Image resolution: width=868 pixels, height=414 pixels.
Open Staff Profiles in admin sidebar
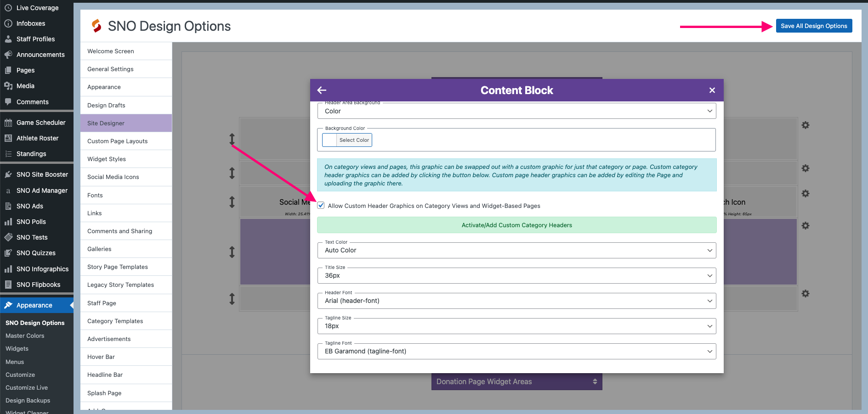click(37, 39)
